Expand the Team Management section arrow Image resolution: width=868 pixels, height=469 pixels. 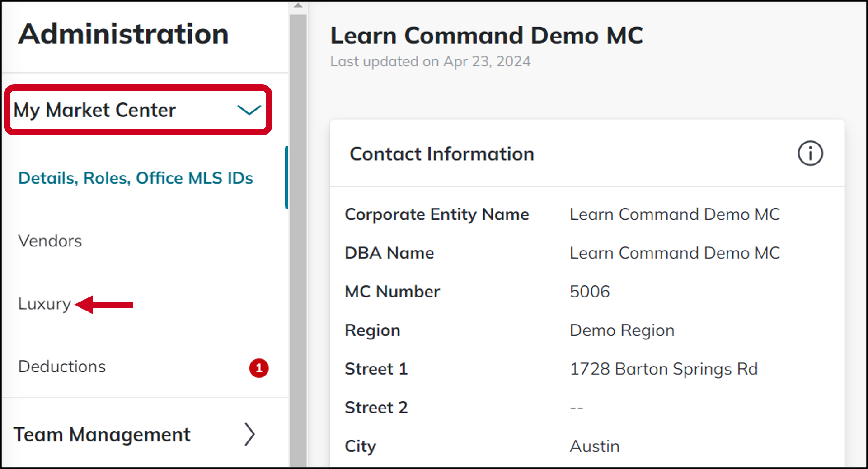coord(249,434)
